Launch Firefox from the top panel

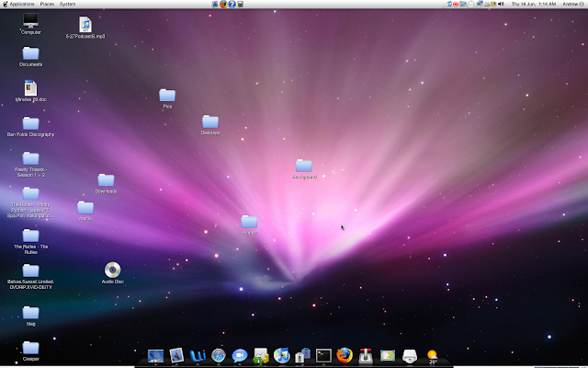point(223,4)
